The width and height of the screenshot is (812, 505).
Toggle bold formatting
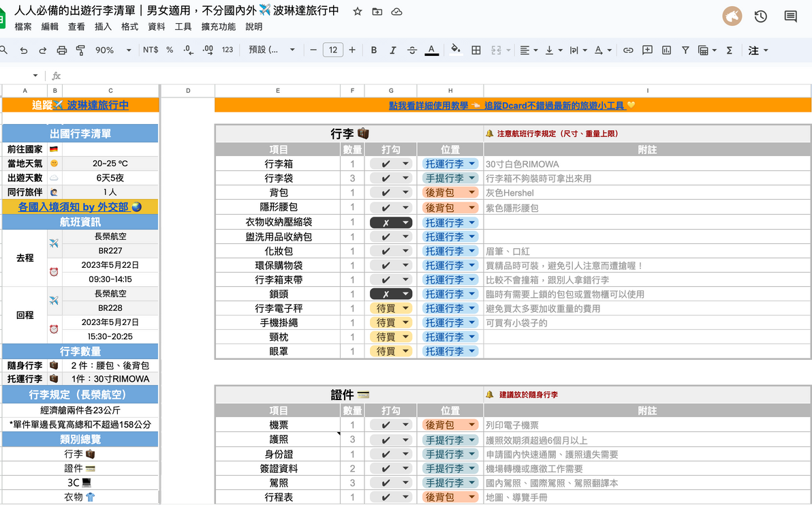pyautogui.click(x=373, y=50)
